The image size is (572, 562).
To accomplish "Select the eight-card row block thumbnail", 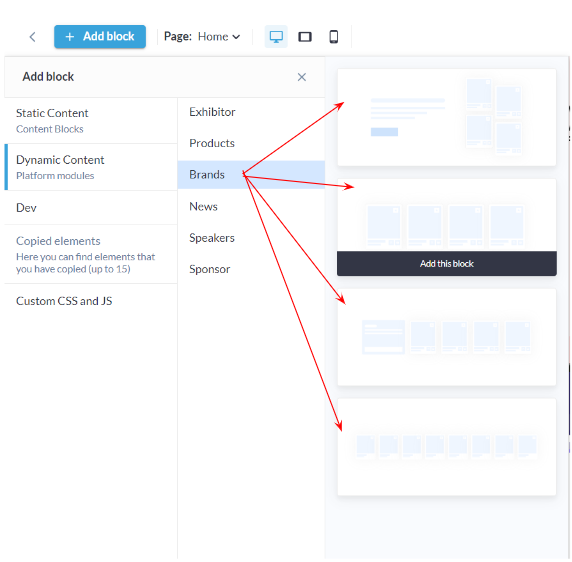I will [447, 447].
